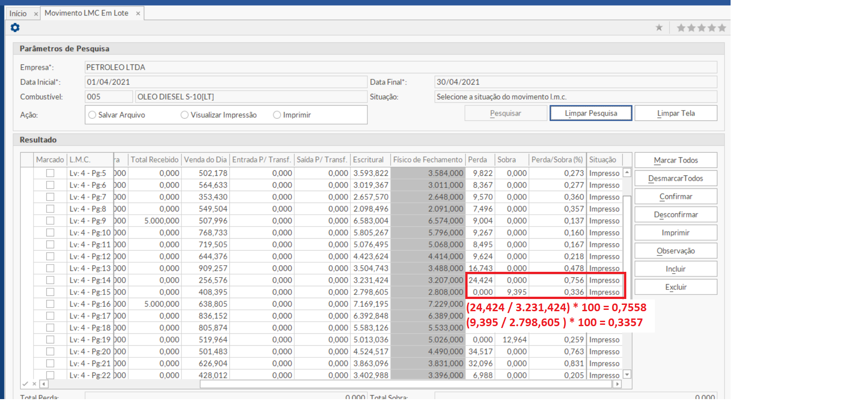Select cell value 3.593,822 in Escritural
The width and height of the screenshot is (868, 405).
click(371, 173)
